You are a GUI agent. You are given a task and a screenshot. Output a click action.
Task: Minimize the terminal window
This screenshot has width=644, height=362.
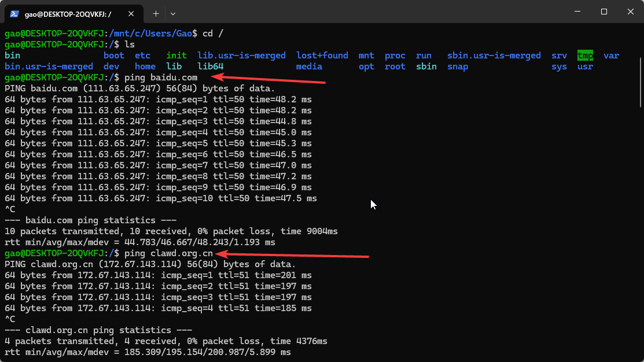pos(576,12)
